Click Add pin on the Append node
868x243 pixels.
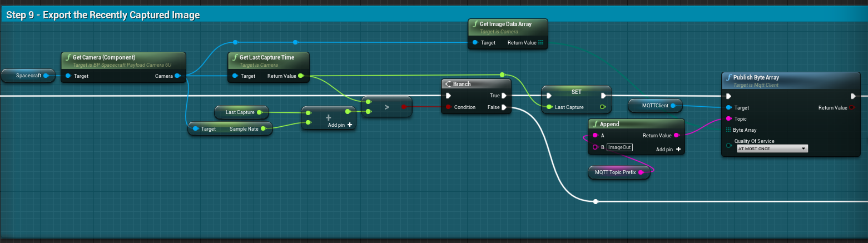click(668, 150)
